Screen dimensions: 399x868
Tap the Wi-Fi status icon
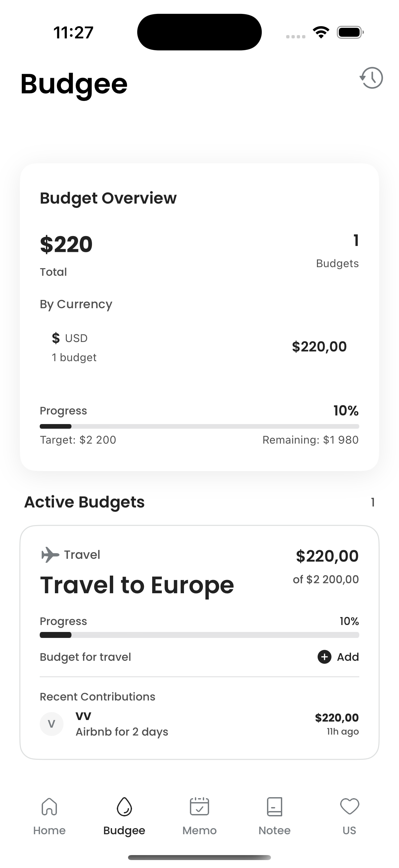click(321, 32)
